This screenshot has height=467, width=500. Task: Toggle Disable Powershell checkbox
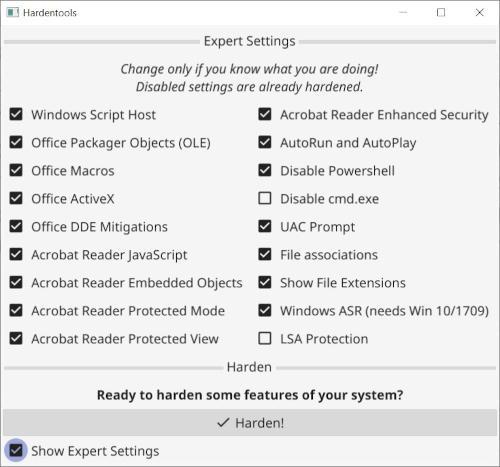[x=265, y=170]
